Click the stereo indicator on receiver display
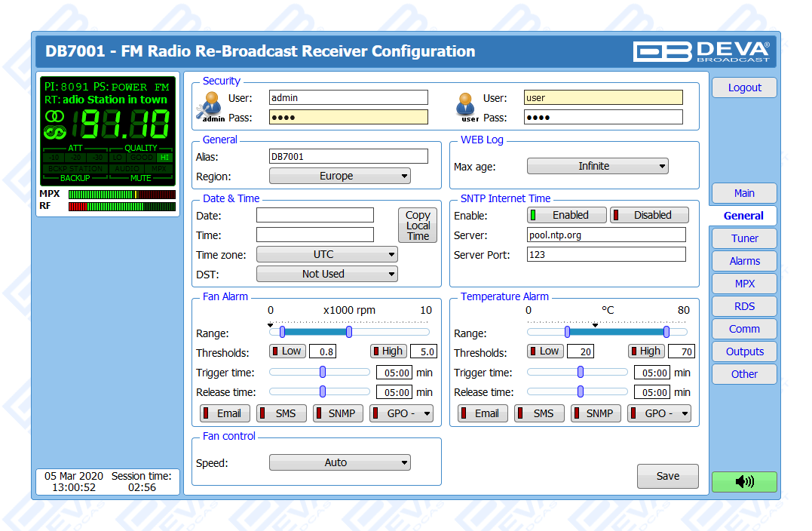The image size is (812, 531). pyautogui.click(x=55, y=116)
